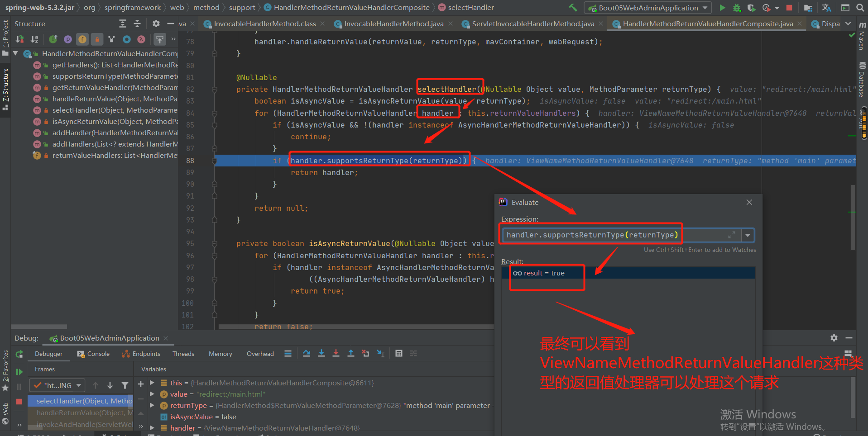The height and width of the screenshot is (436, 868).
Task: Click the Build project hammer icon
Action: (573, 8)
